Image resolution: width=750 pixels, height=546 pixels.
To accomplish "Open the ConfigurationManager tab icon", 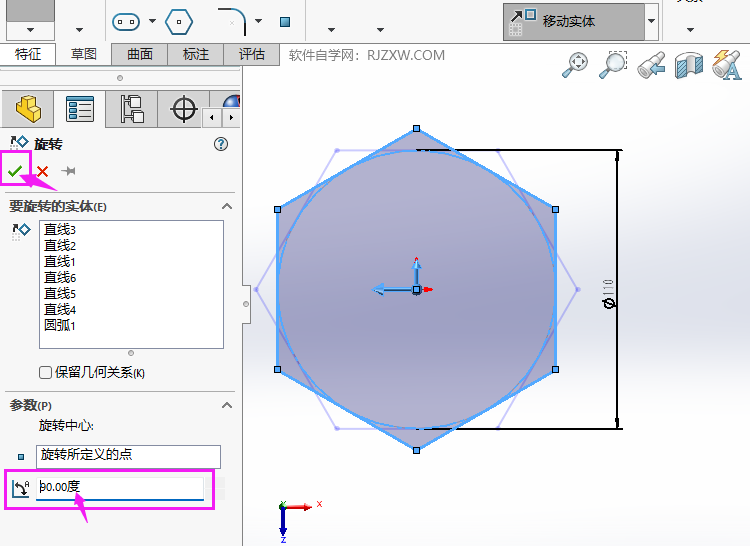I will click(x=131, y=108).
